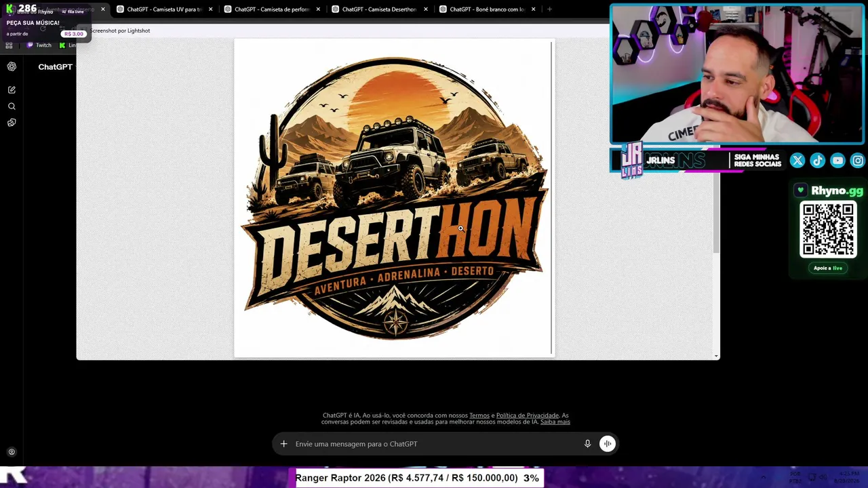
Task: Close the 'Boné branco com lo' browser tab
Action: click(x=533, y=9)
